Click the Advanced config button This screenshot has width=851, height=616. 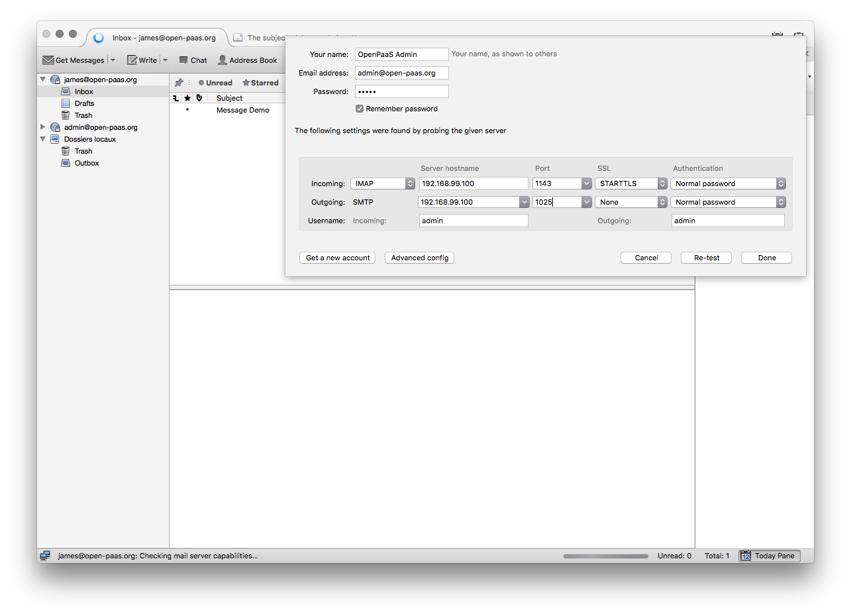[420, 258]
